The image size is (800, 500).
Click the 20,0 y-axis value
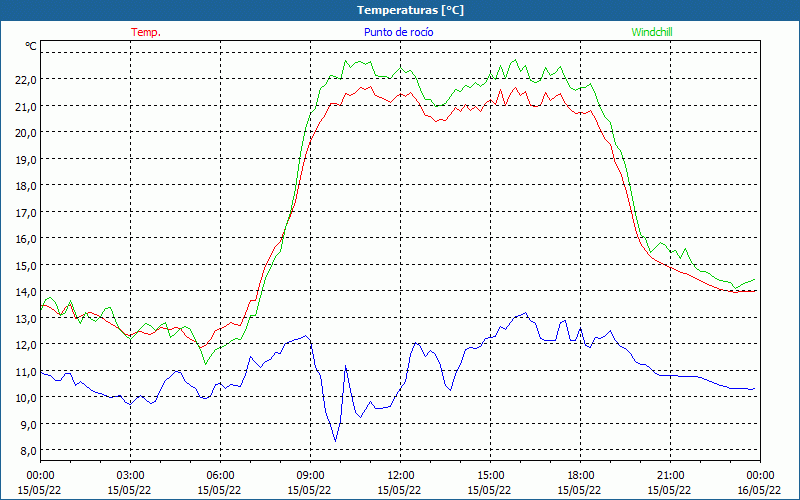pyautogui.click(x=26, y=133)
